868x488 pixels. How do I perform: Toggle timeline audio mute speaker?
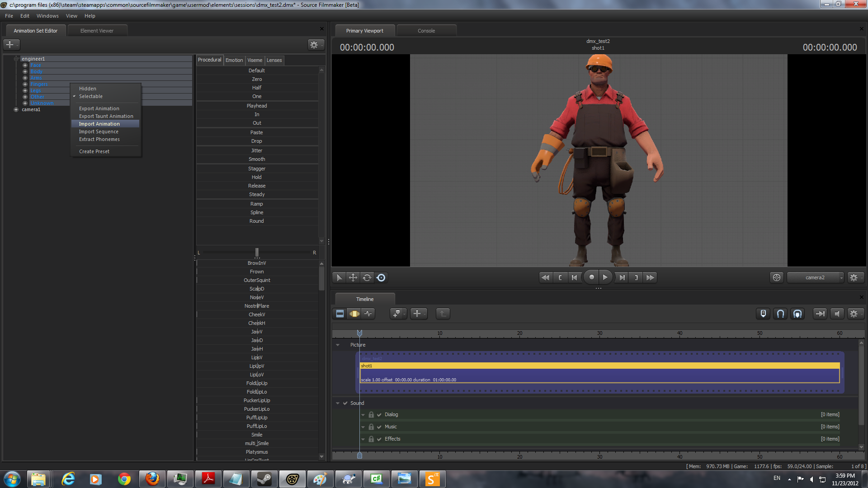tap(837, 314)
